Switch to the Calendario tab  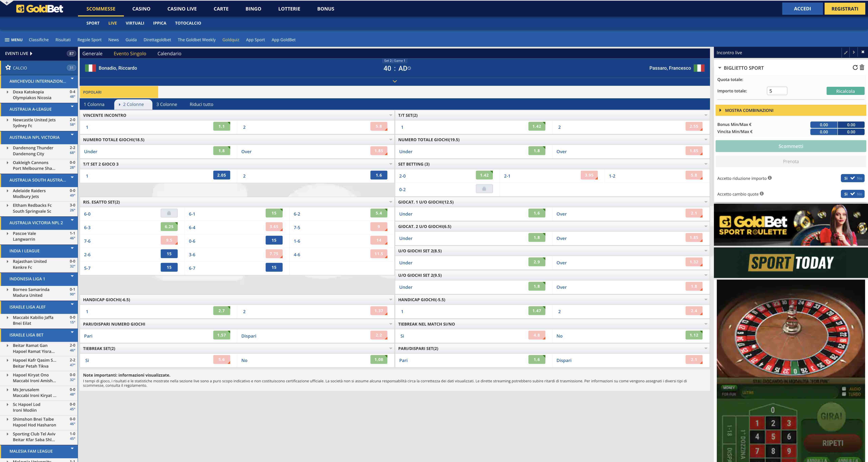click(x=169, y=54)
